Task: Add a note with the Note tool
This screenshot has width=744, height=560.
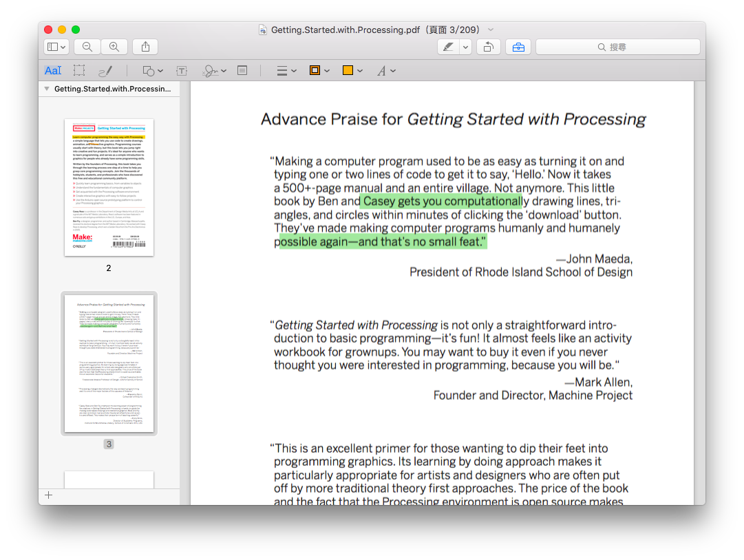Action: (242, 71)
